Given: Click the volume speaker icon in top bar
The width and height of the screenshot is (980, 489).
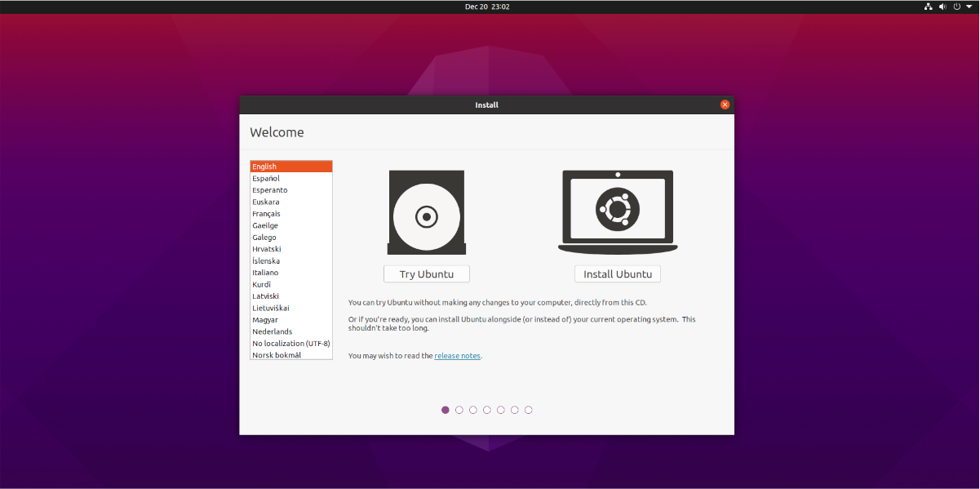Looking at the screenshot, I should 942,7.
